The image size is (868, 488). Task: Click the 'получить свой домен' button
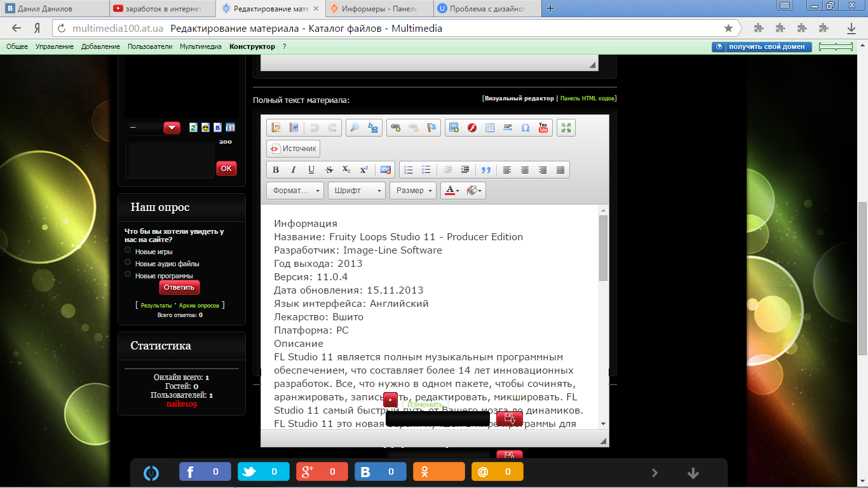[x=762, y=46]
